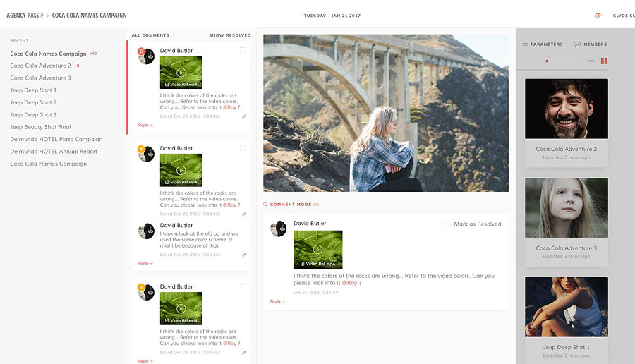Click the date Tuesday - Jan 21 2017
Screen dimensions: 635x364
pyautogui.click(x=332, y=16)
